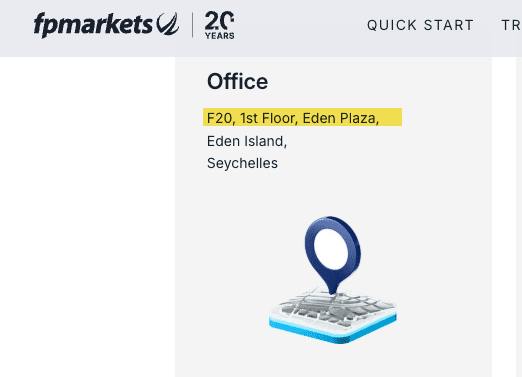Click the swoosh emblem beside fpmarkets
The image size is (522, 377).
tap(168, 24)
